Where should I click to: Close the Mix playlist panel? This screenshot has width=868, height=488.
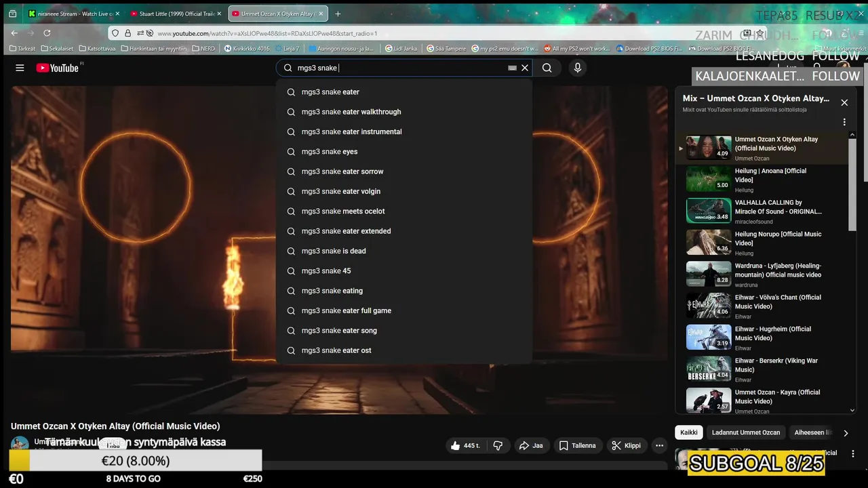point(844,102)
